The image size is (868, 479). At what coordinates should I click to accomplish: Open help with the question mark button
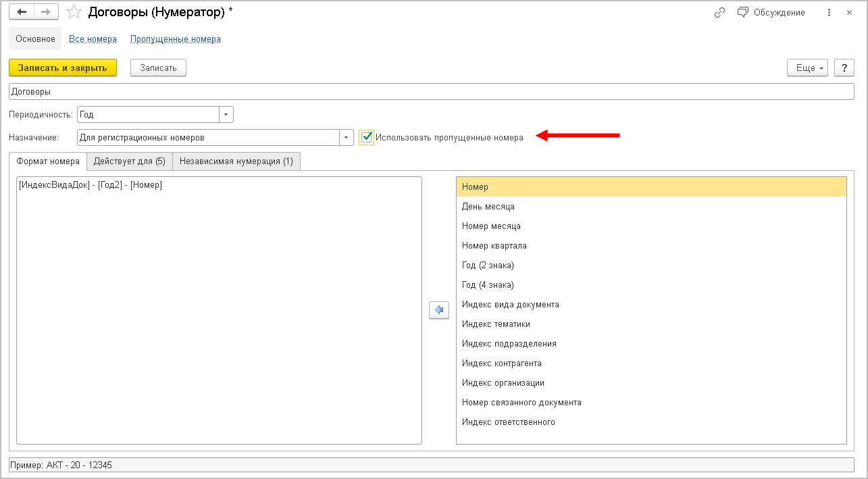tap(844, 68)
